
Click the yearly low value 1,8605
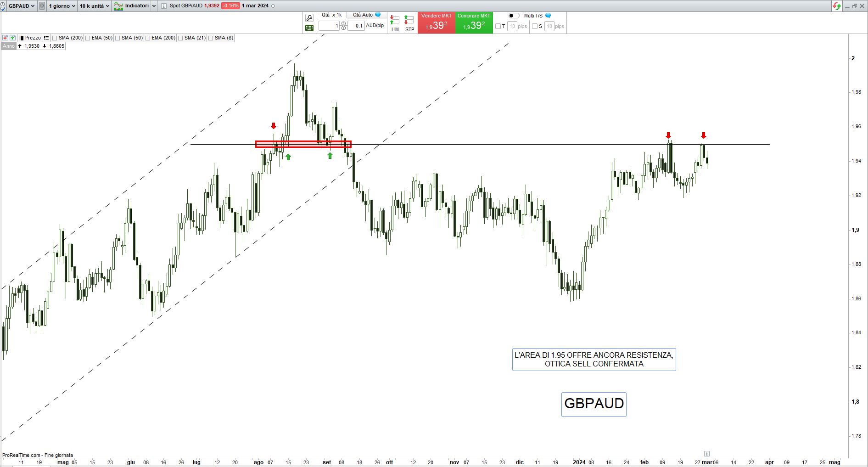pyautogui.click(x=56, y=46)
